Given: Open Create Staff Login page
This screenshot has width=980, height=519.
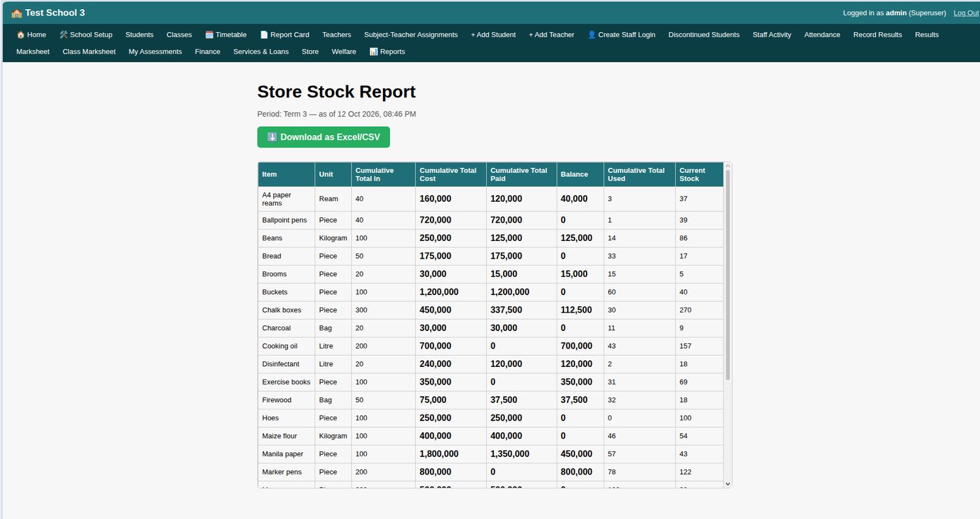Looking at the screenshot, I should pyautogui.click(x=621, y=35).
